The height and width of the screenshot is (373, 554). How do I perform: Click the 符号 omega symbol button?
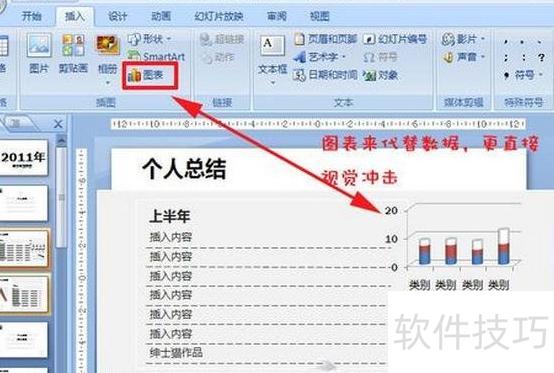[380, 57]
